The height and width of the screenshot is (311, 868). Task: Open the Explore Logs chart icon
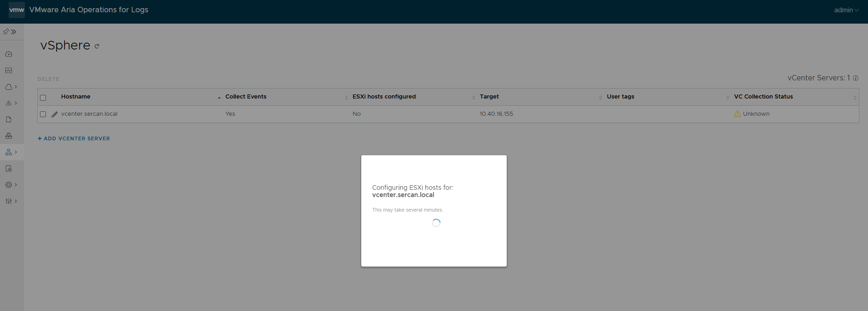coord(9,70)
